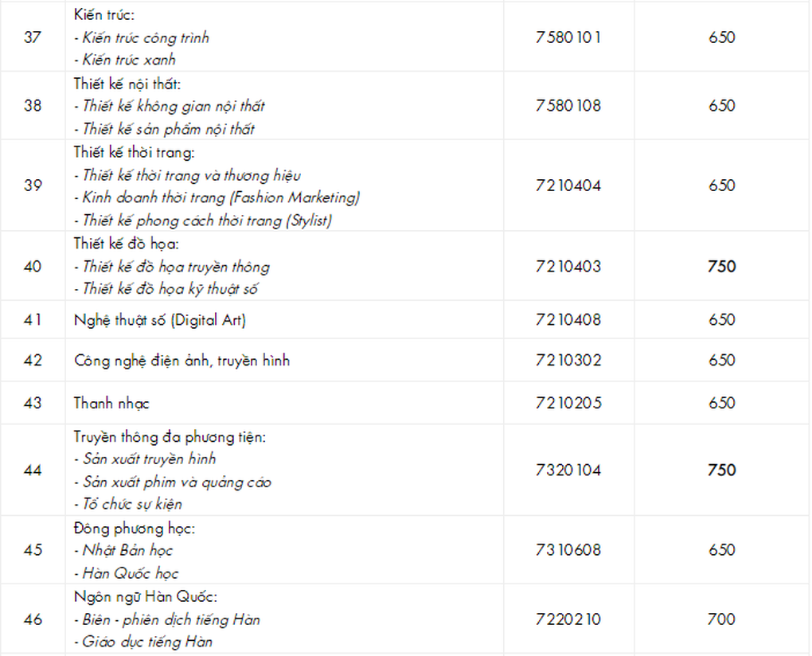Click code 7210205
The height and width of the screenshot is (656, 812).
(x=568, y=403)
